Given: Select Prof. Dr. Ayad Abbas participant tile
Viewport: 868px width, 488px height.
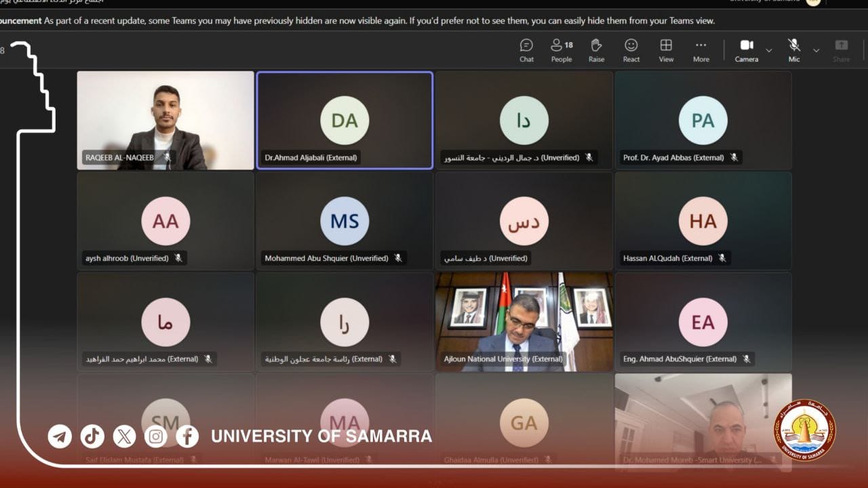Looking at the screenshot, I should (703, 120).
